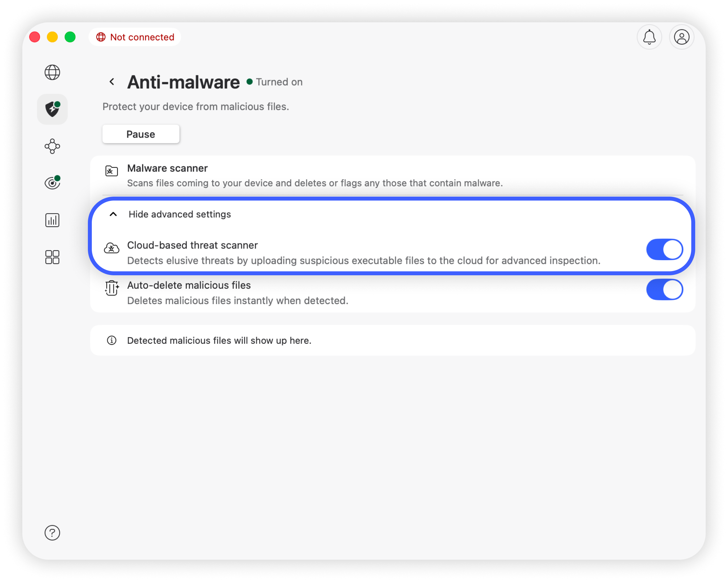Image resolution: width=728 pixels, height=582 pixels.
Task: Click the Malware scanner row
Action: click(x=314, y=175)
